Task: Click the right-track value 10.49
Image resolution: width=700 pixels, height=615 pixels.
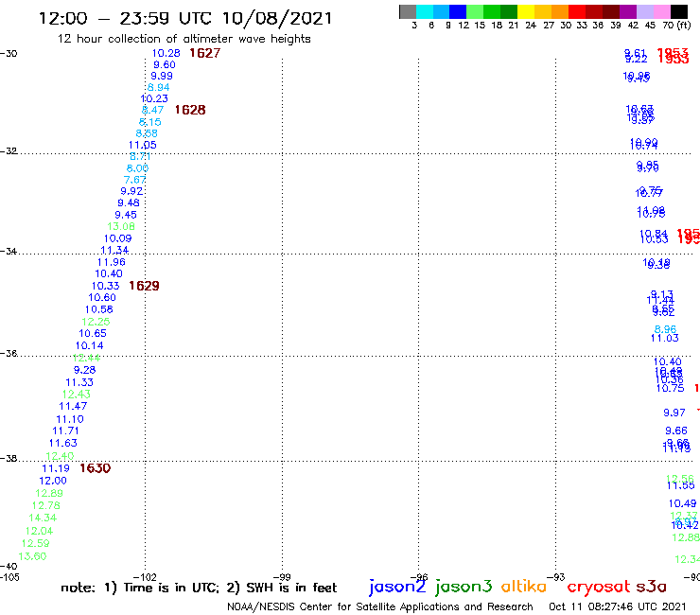Action: point(682,503)
